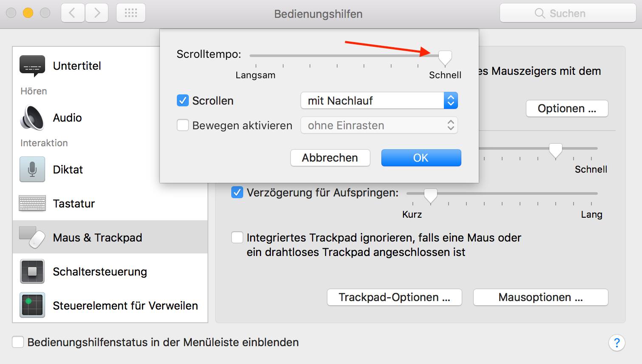
Task: Confirm with the OK button
Action: pyautogui.click(x=421, y=158)
